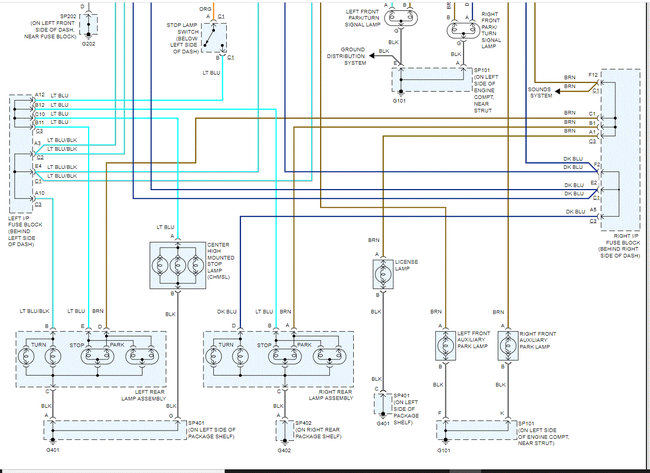The width and height of the screenshot is (650, 473).
Task: Click the right front auxiliary park lamp bulb
Action: tap(508, 345)
